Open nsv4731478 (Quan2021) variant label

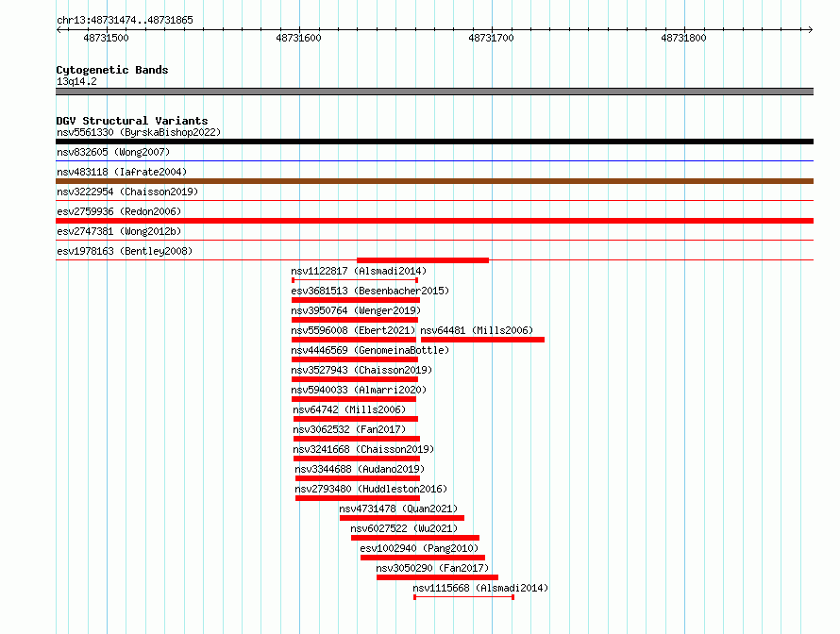click(398, 509)
